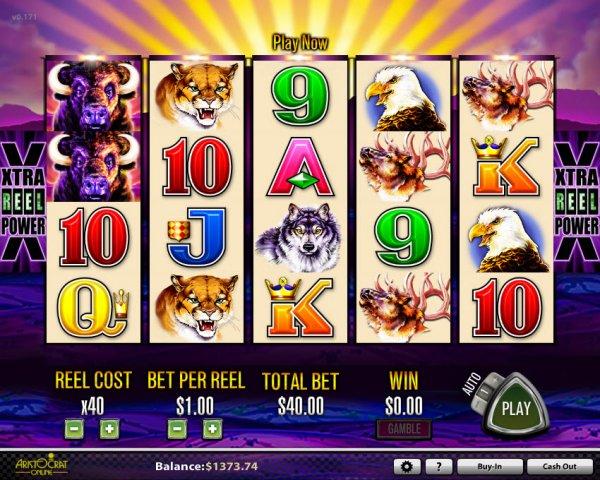Raise Bet Per Reel using plus button
600x480 pixels.
[x=212, y=429]
